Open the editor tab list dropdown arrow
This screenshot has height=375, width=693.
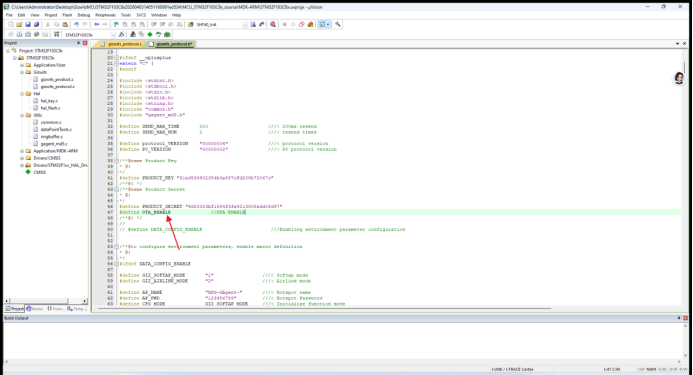(678, 43)
